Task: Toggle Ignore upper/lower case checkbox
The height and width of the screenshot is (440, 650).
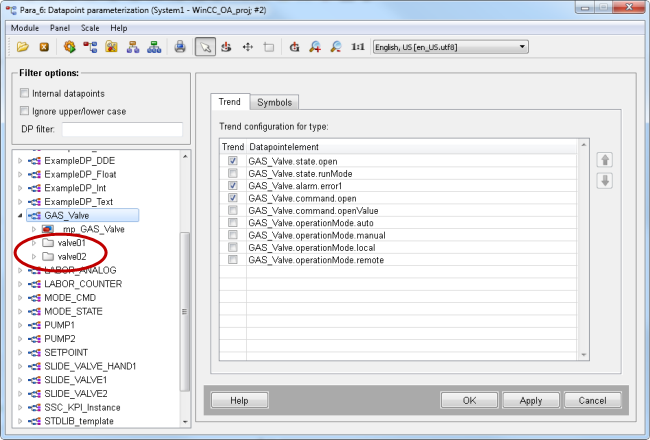Action: pos(25,111)
